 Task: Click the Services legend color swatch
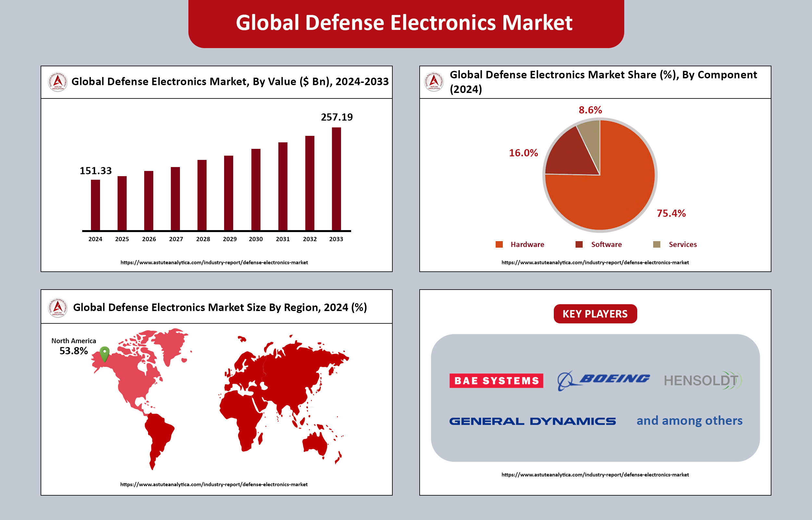tap(656, 244)
